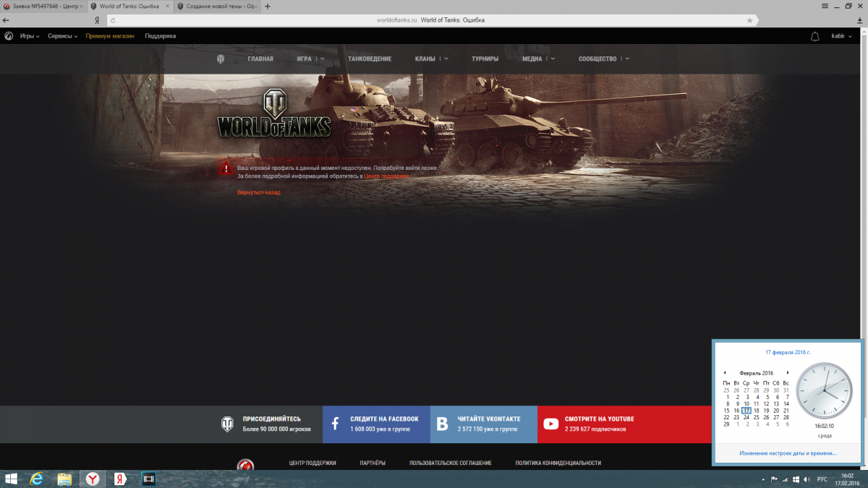The image size is (868, 488).
Task: Click the VKontakte logo in footer banner
Action: point(443,424)
